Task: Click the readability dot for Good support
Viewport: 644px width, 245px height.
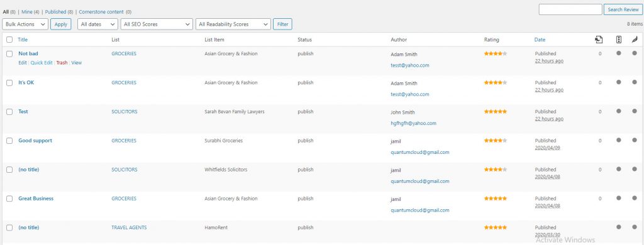Action: 635,140
